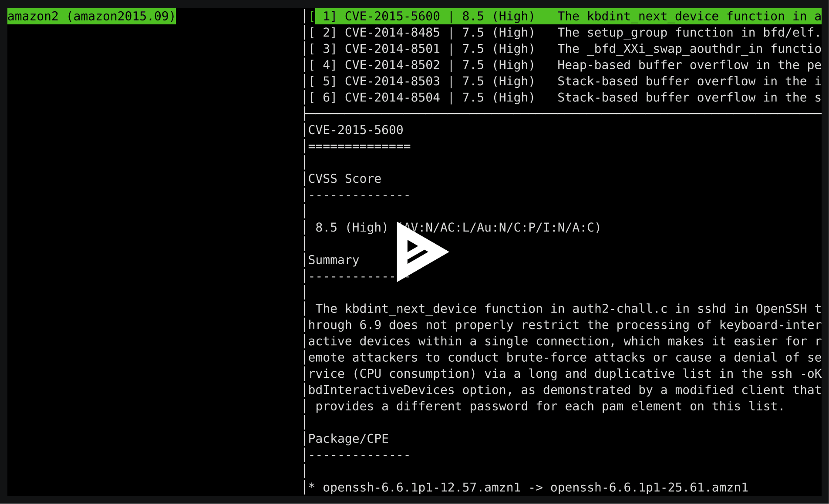829x504 pixels.
Task: Select CVE-2014-8504 at the list bottom
Action: tap(392, 97)
